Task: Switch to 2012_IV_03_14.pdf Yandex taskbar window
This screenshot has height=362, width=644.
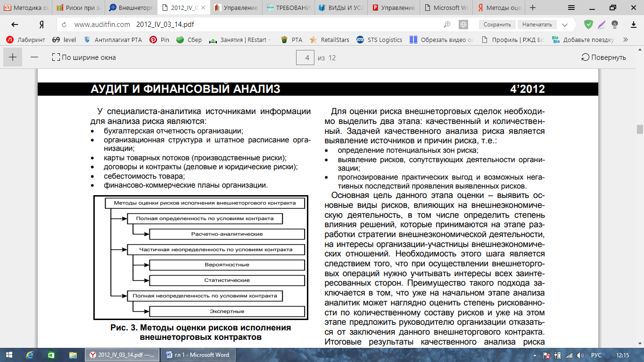Action: click(x=122, y=354)
